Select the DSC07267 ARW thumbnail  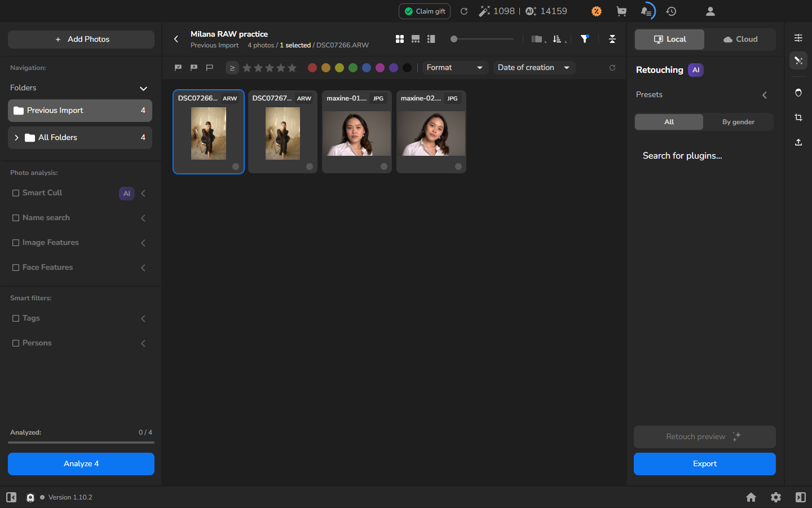283,132
